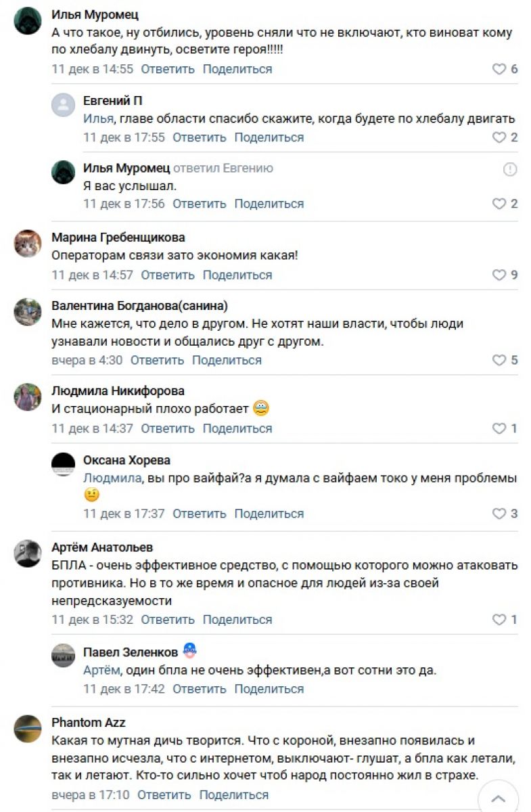
Task: Reply to Марина Гребенщикова's comment
Action: coord(168,275)
